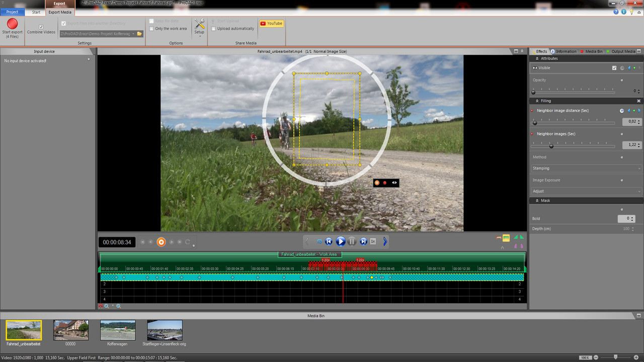Click the orange record button left of playback
This screenshot has height=362, width=644.
[161, 242]
